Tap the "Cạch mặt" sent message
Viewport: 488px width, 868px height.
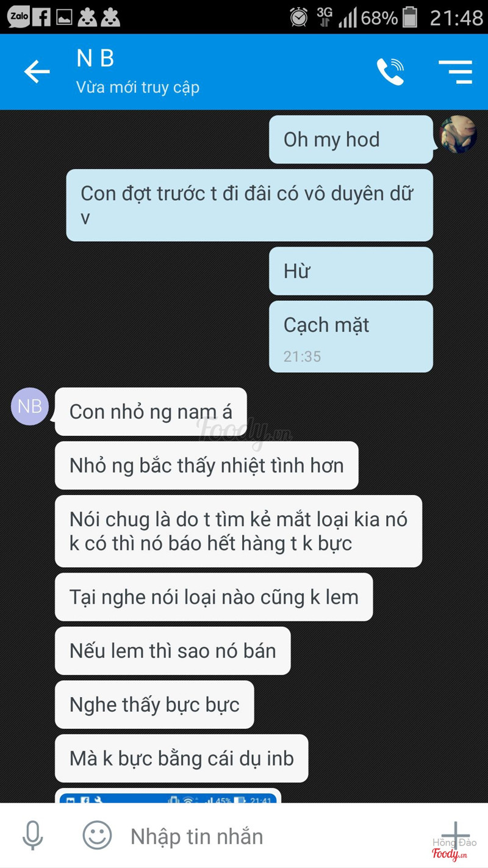click(351, 336)
